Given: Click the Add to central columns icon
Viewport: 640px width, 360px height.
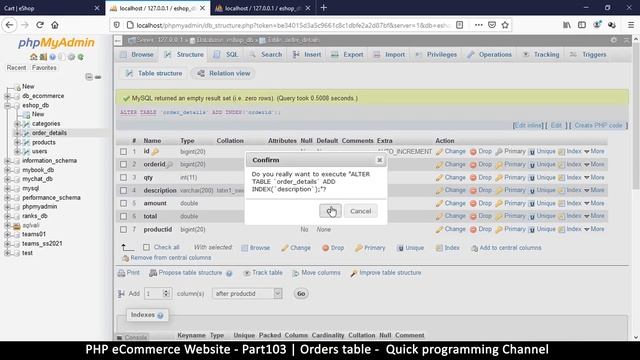Looking at the screenshot, I should (474, 248).
